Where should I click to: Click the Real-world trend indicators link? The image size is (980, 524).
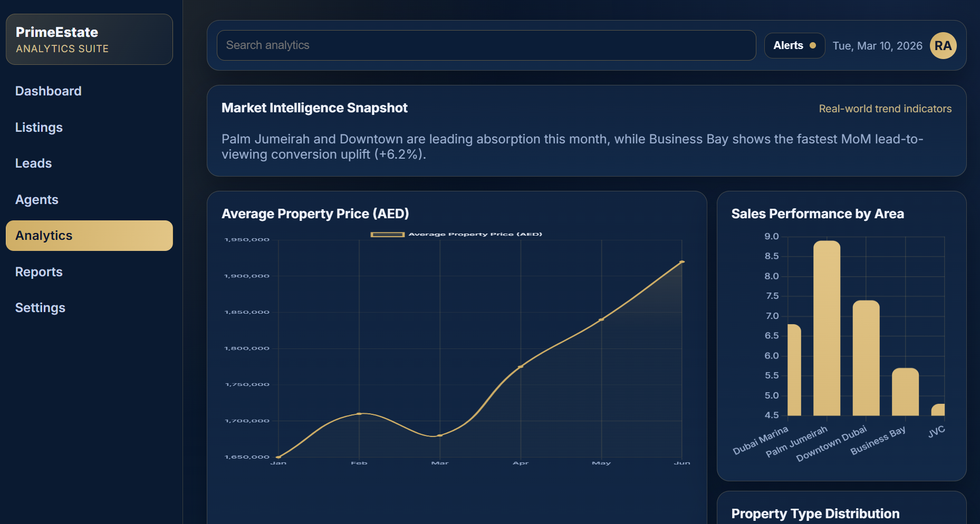point(885,109)
